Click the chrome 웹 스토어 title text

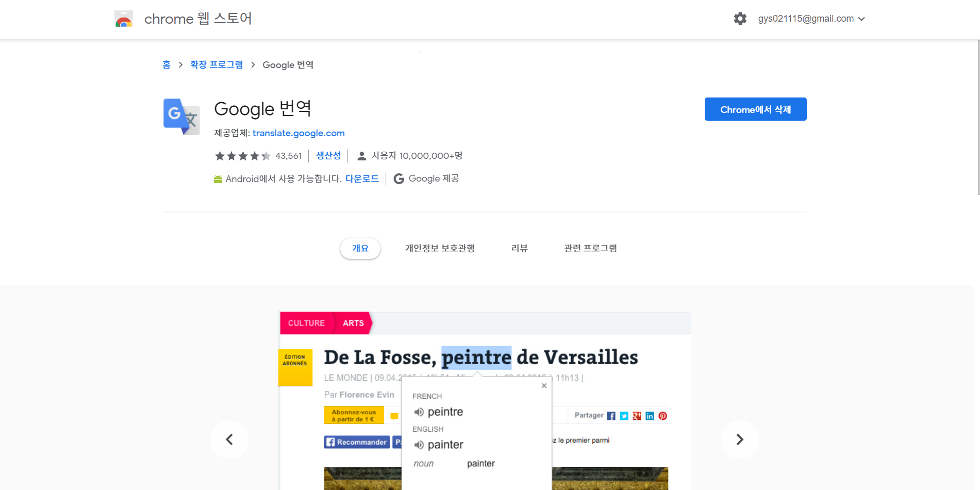(x=198, y=19)
